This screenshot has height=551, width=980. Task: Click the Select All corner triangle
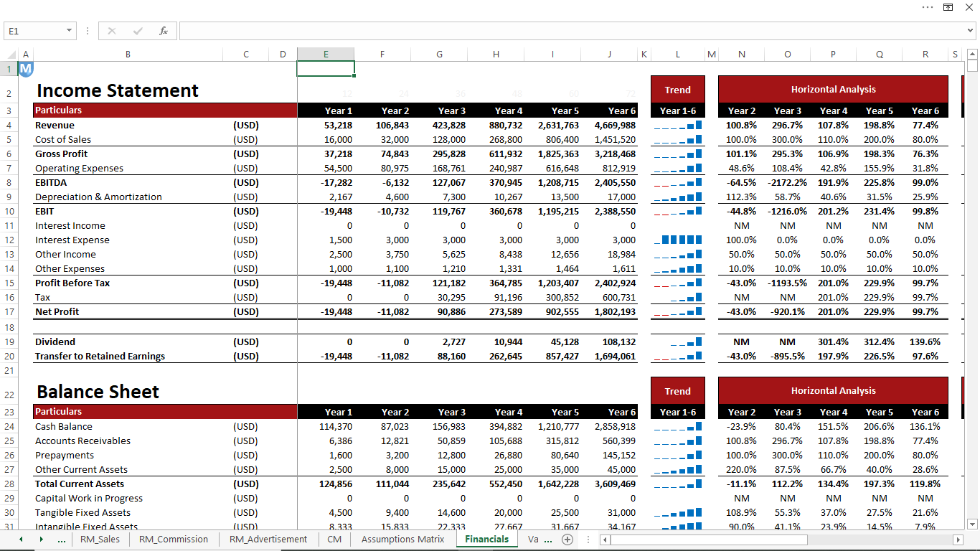pos(10,55)
